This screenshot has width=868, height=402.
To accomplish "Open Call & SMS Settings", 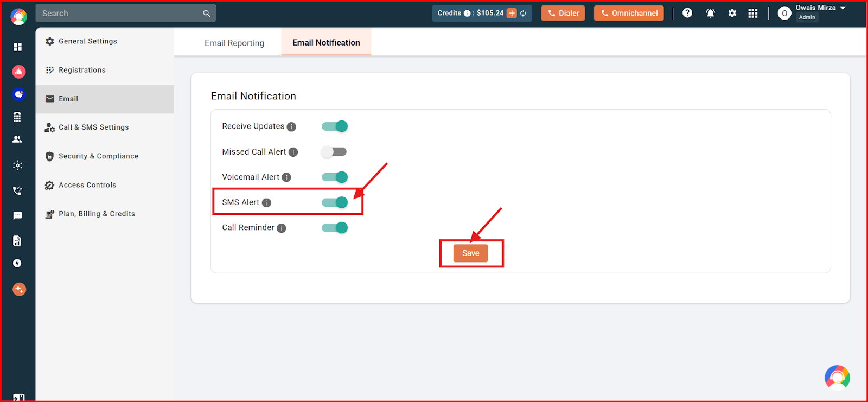I will point(105,127).
